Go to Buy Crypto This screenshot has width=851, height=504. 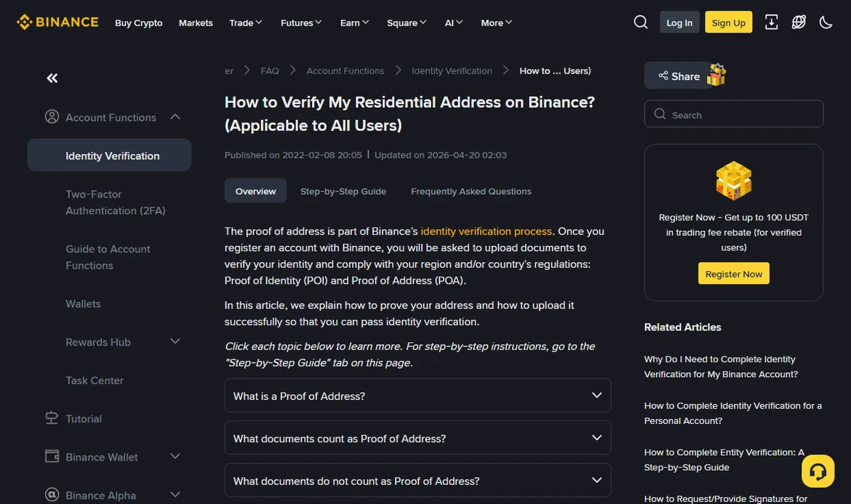[x=139, y=23]
